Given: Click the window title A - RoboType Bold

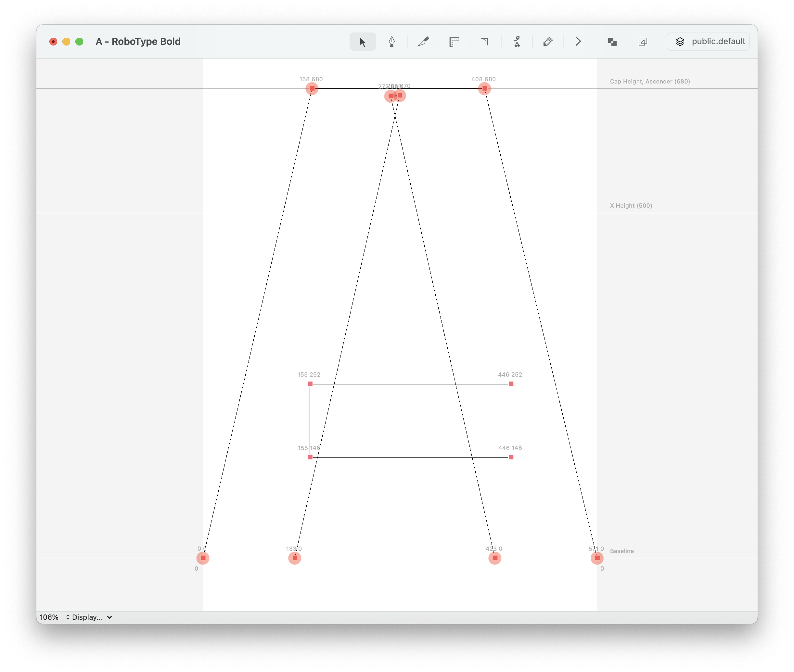Looking at the screenshot, I should coord(138,42).
